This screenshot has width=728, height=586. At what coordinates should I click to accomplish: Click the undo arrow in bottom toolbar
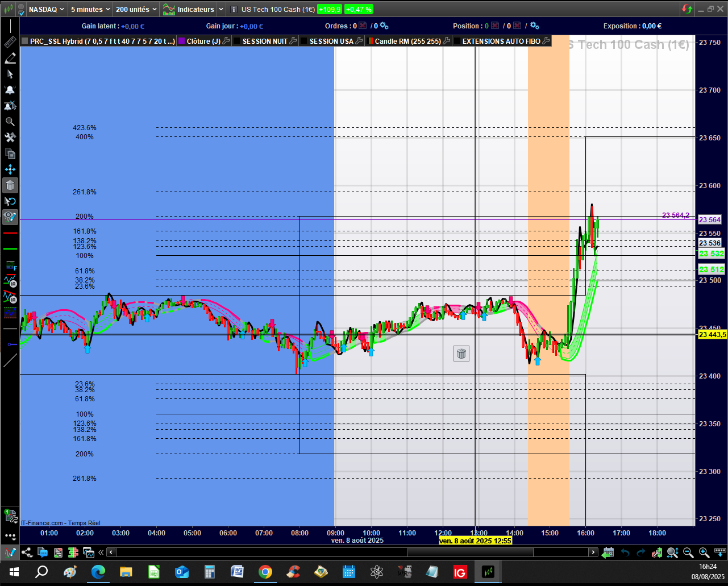[625, 552]
